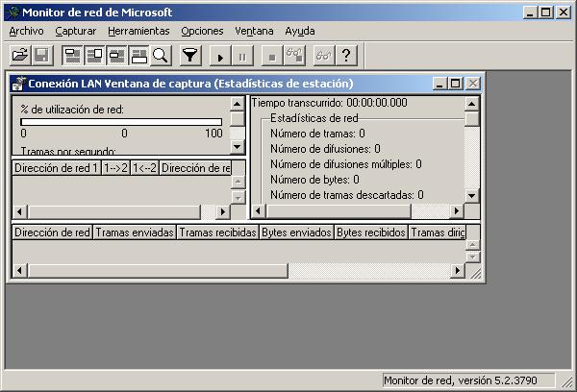
Task: Toggle the first pane layout toolbar button
Action: click(73, 56)
